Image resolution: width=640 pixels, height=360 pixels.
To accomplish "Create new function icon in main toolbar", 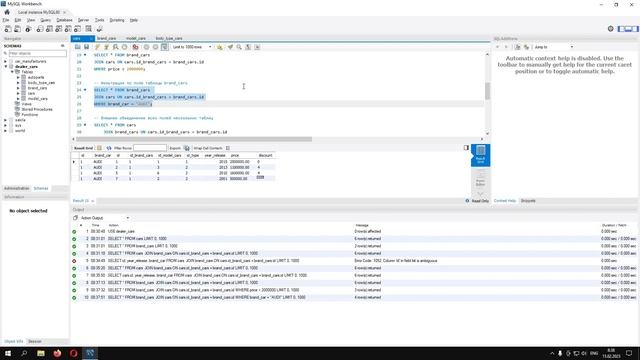I will 78,29.
